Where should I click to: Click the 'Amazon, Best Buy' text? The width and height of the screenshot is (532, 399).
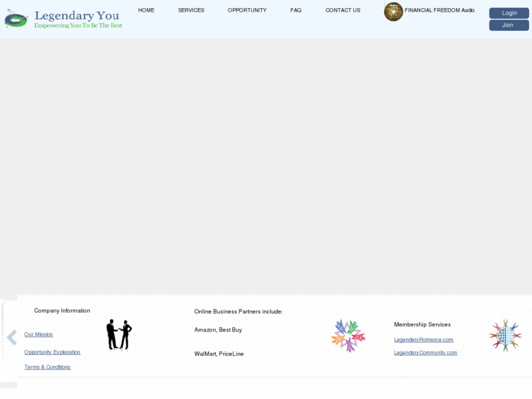[218, 329]
